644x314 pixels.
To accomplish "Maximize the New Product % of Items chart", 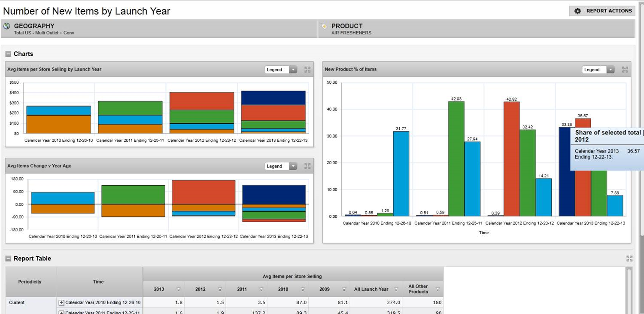I will pyautogui.click(x=625, y=70).
